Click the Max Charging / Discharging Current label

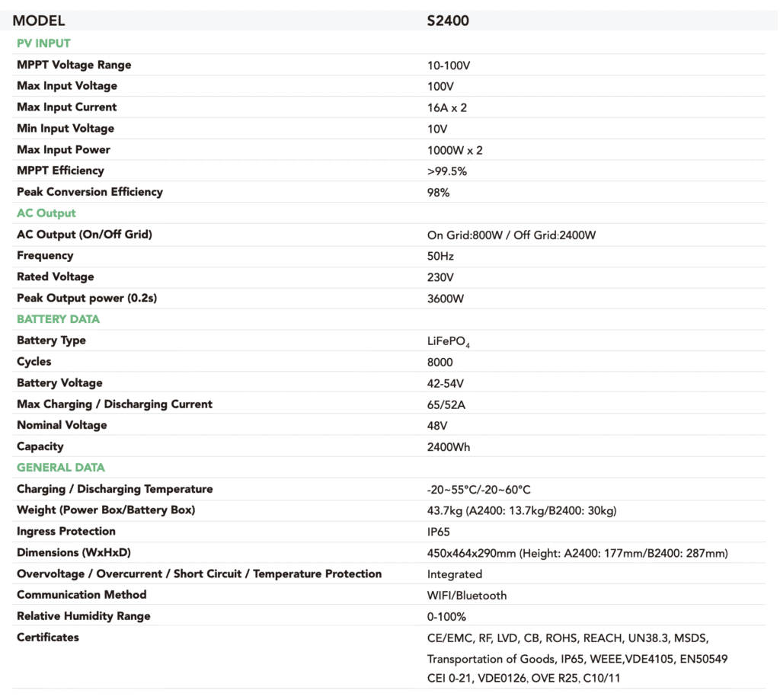click(114, 404)
